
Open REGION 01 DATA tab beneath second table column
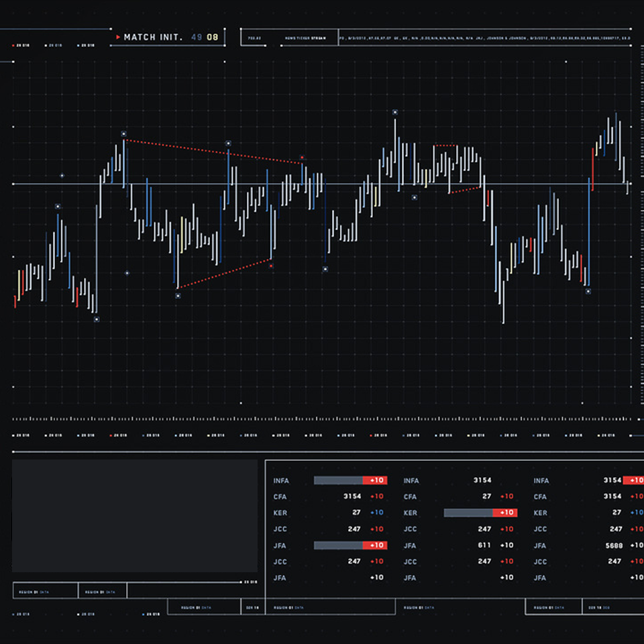[x=419, y=608]
